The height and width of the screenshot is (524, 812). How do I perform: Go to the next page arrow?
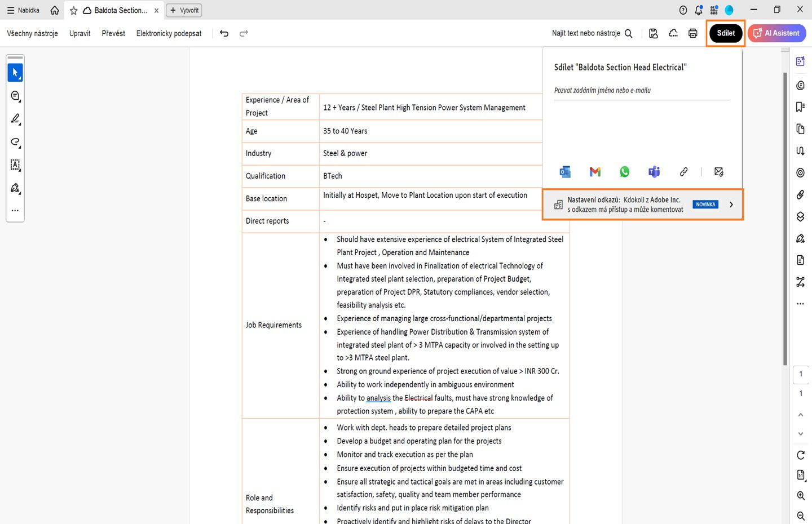tap(801, 434)
